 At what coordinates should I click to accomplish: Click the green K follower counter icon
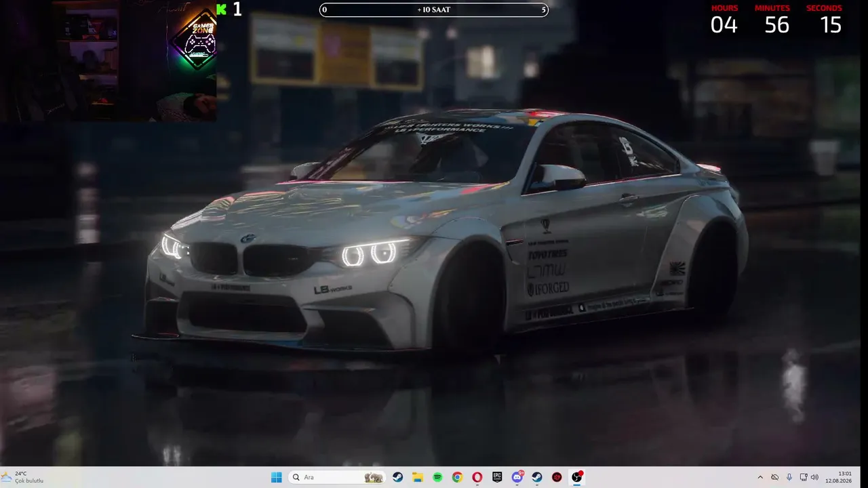[221, 9]
